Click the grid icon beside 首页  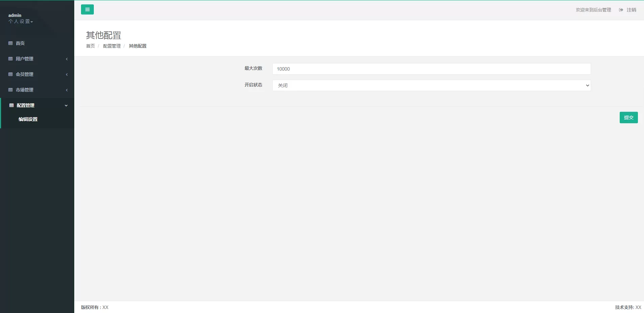click(x=10, y=43)
